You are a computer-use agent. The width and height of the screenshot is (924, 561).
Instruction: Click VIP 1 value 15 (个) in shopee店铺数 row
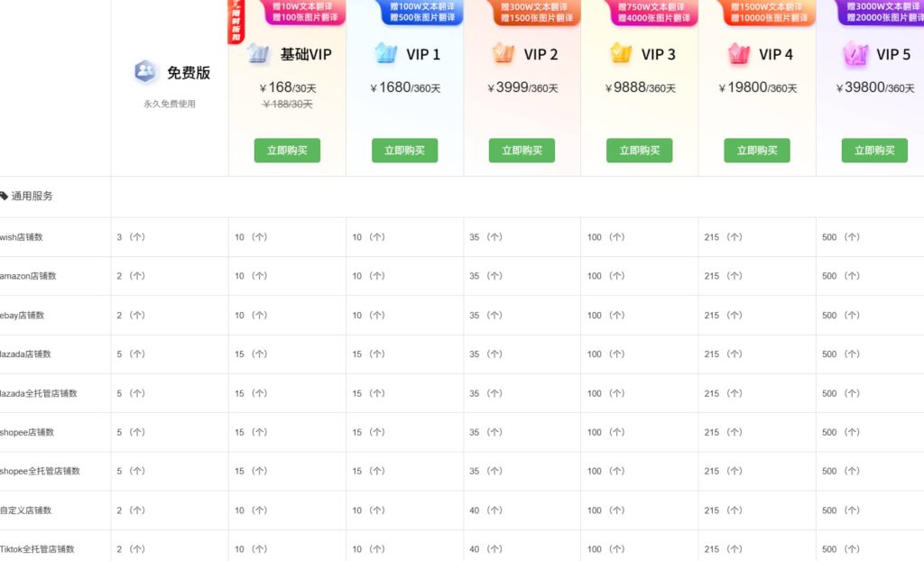368,432
